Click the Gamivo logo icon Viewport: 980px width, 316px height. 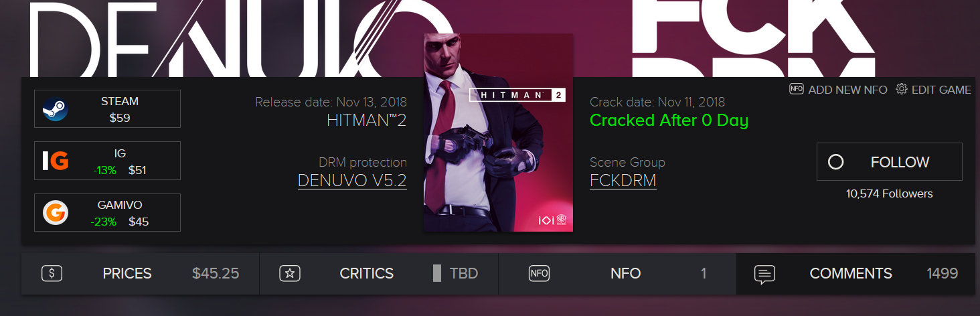tap(56, 213)
